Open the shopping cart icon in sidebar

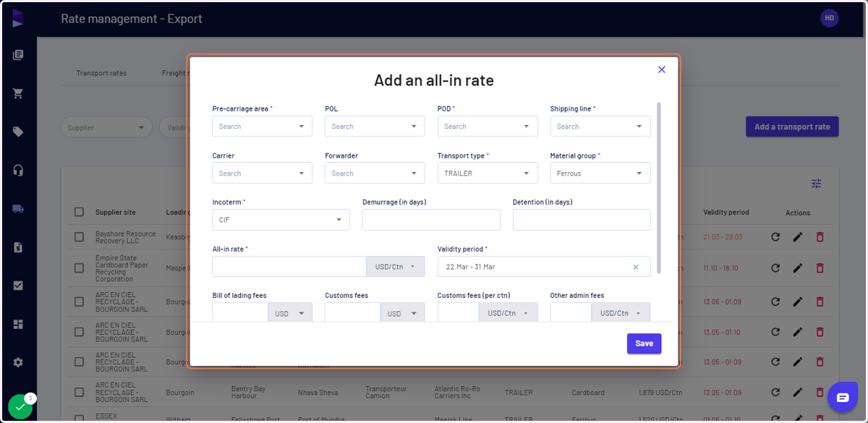18,93
